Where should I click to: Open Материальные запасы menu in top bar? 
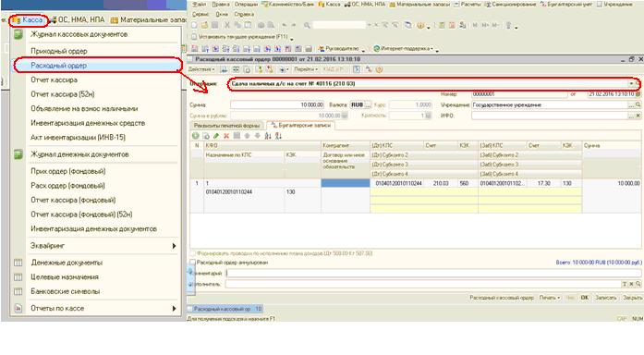pos(419,4)
